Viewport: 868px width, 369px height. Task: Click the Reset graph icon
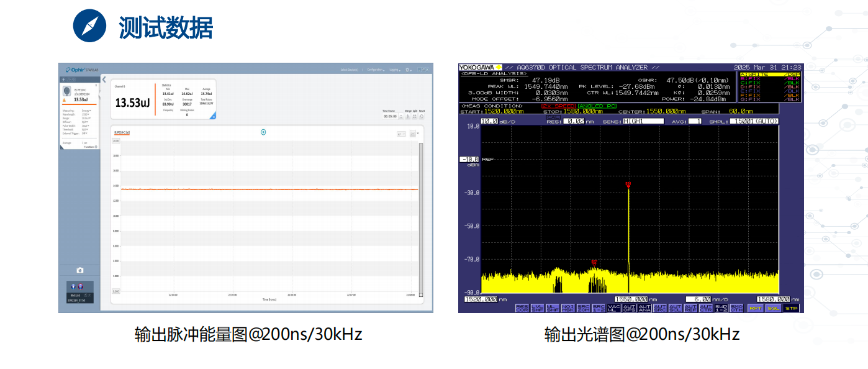[422, 116]
